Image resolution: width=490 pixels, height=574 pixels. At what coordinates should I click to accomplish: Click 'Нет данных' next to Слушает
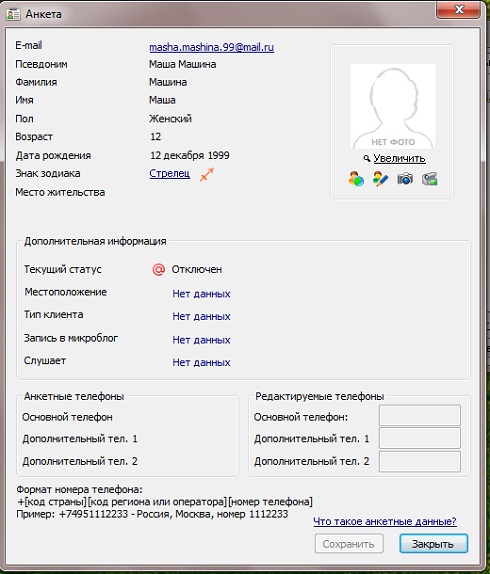pos(201,362)
